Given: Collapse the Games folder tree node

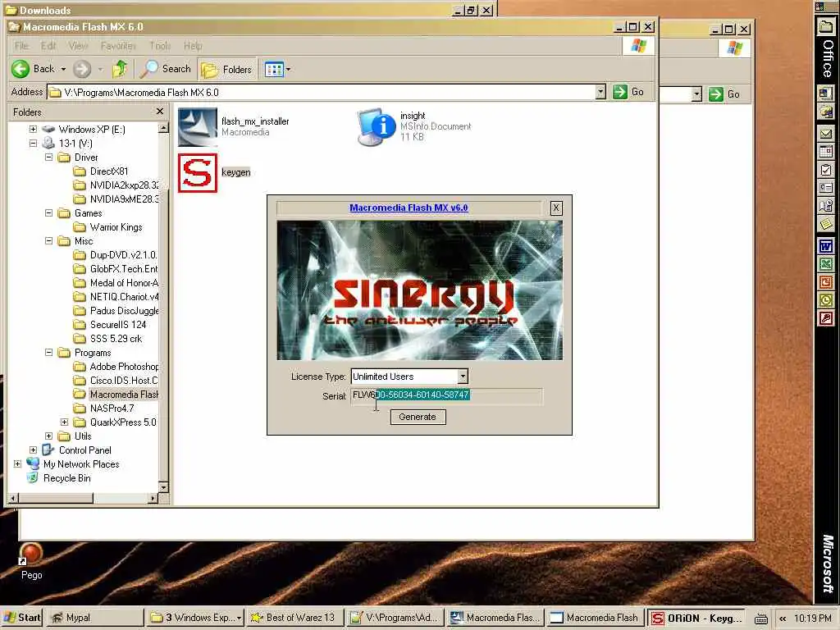Looking at the screenshot, I should pos(48,212).
